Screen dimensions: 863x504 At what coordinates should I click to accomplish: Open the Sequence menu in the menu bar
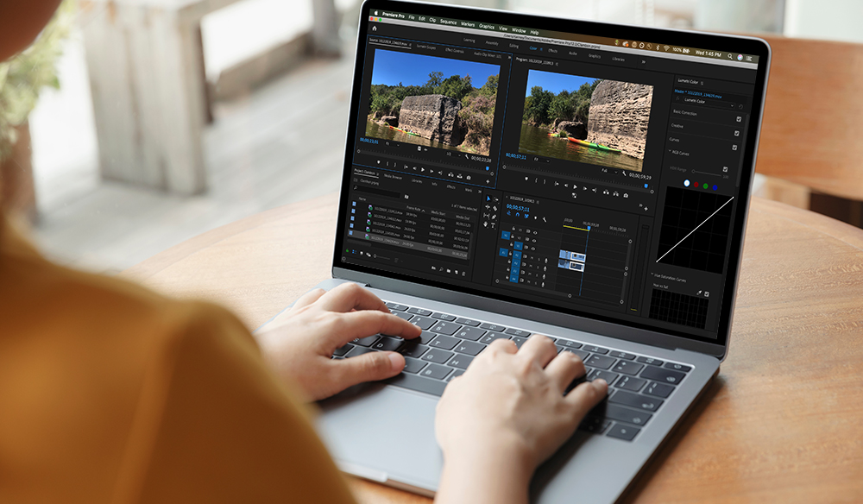tap(448, 22)
